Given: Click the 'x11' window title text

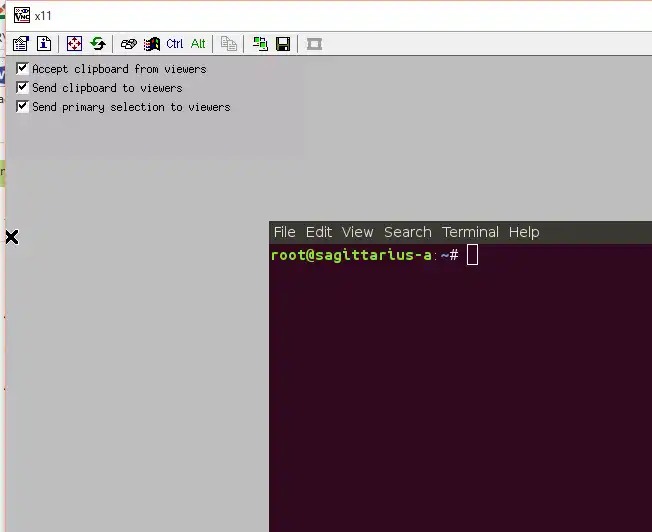Looking at the screenshot, I should 43,16.
